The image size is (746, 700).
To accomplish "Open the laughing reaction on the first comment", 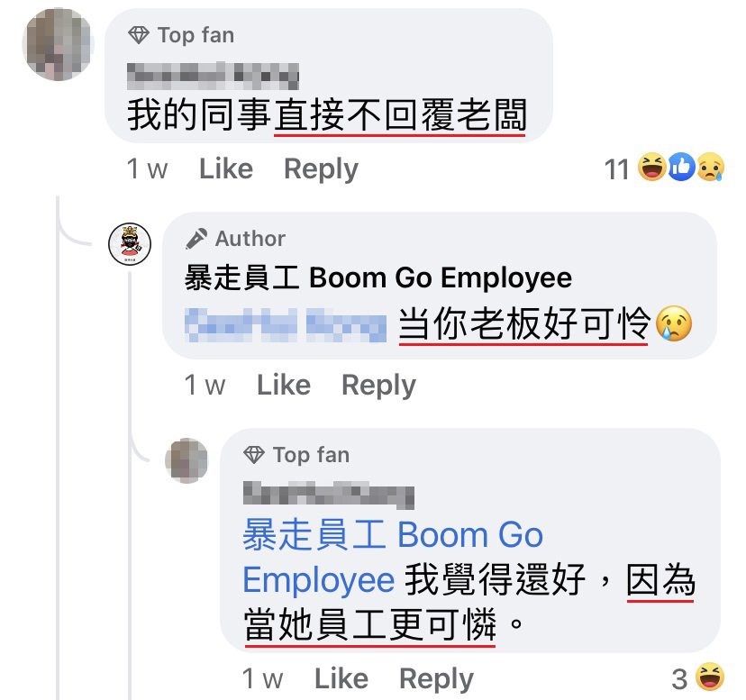I will coord(651,167).
